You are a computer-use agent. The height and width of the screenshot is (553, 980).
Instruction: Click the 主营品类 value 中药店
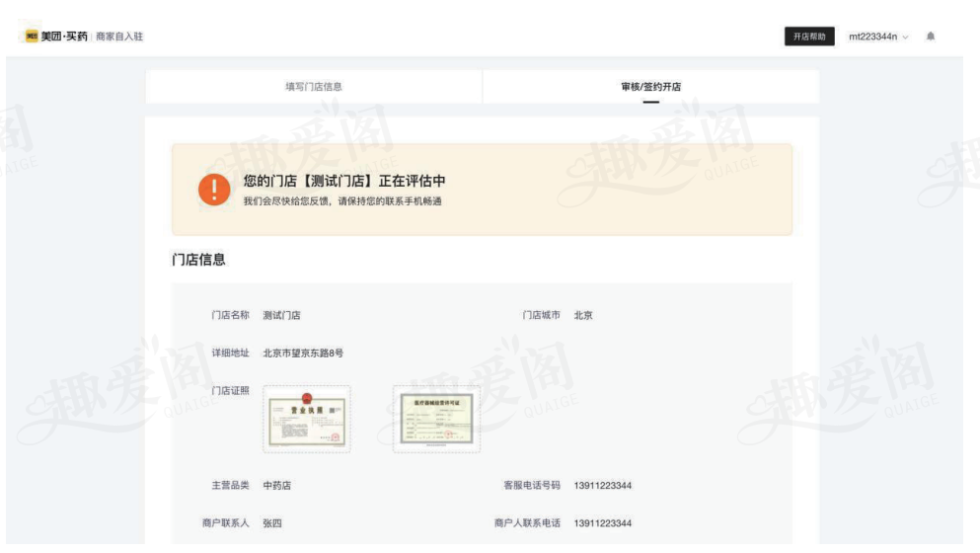[x=277, y=486]
